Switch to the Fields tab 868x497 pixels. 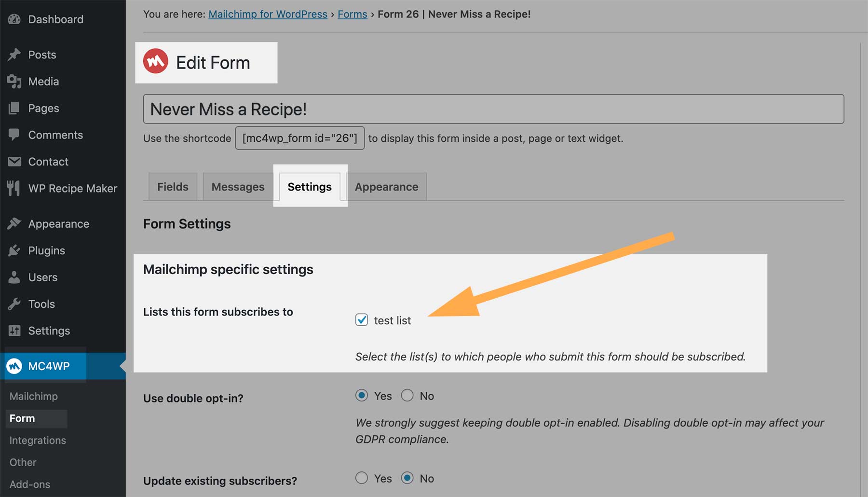[173, 187]
